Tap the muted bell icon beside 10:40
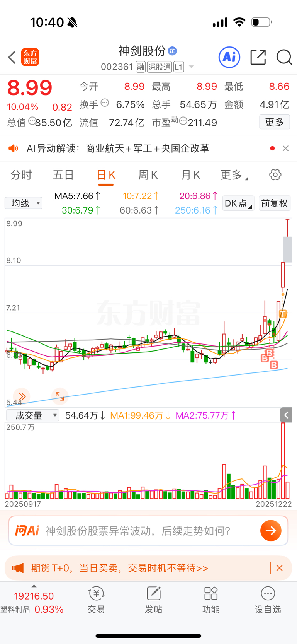 click(x=72, y=22)
